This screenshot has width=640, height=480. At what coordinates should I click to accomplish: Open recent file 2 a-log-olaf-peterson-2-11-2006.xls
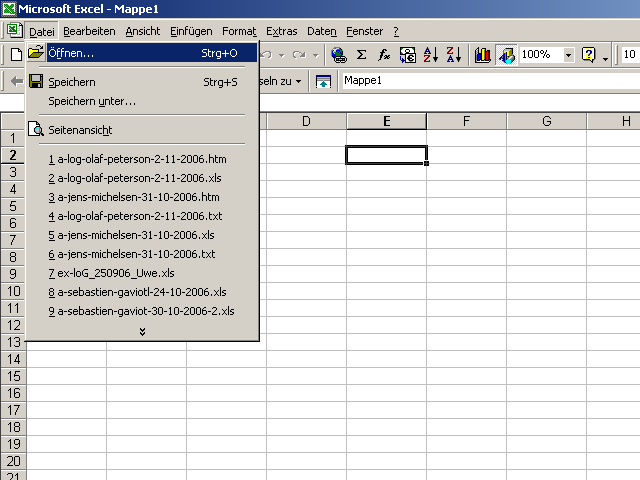tap(142, 178)
